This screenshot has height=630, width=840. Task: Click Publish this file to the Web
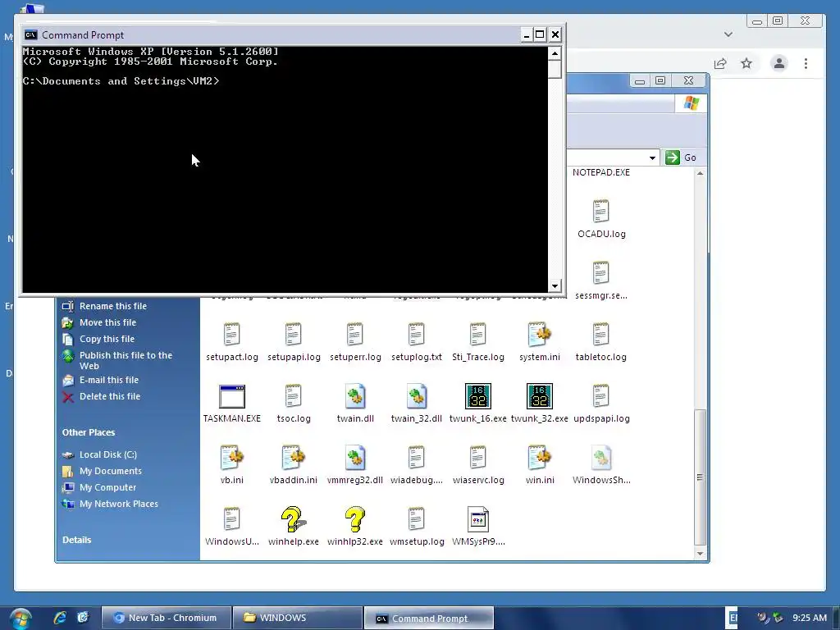click(126, 361)
